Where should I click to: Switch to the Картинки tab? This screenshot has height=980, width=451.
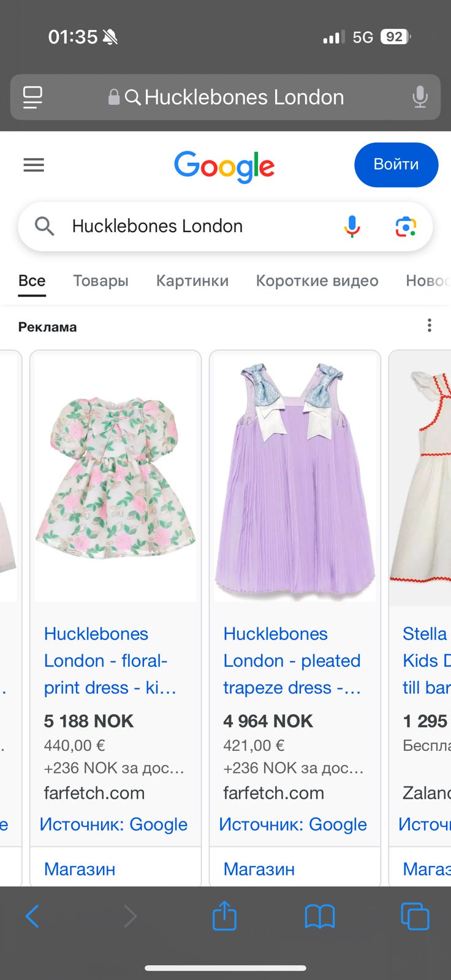[192, 281]
